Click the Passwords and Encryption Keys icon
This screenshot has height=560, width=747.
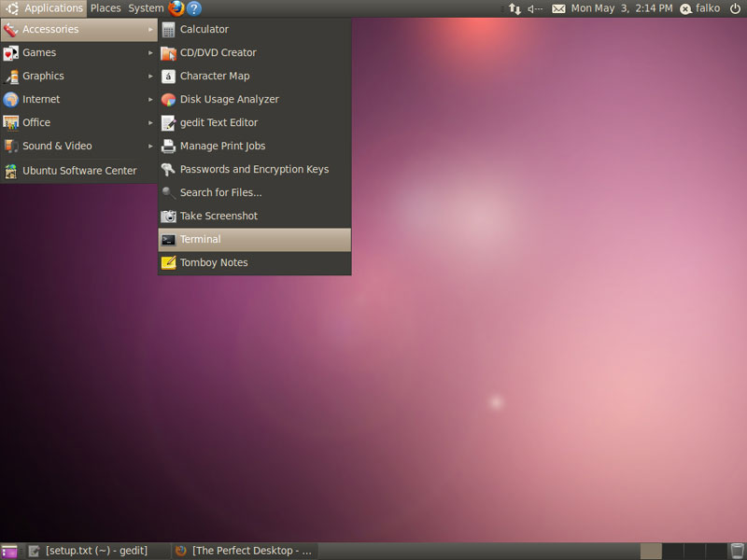pos(168,170)
